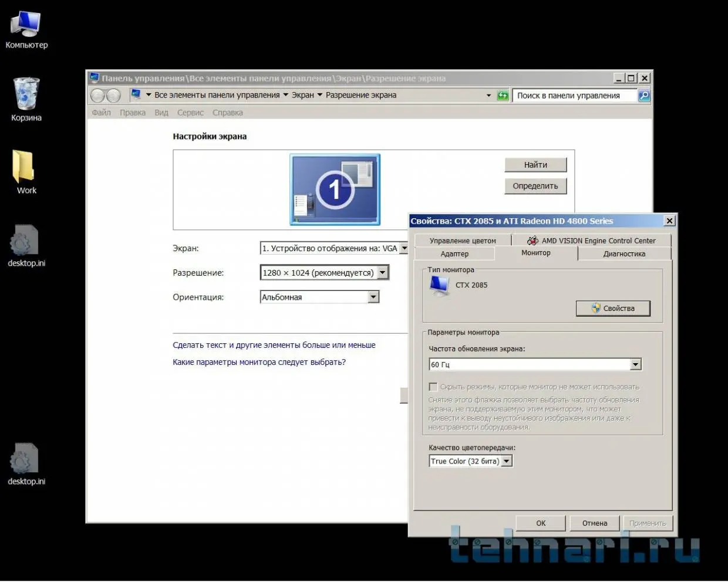The width and height of the screenshot is (728, 582).
Task: Click the address bar control panel icon
Action: [x=136, y=94]
